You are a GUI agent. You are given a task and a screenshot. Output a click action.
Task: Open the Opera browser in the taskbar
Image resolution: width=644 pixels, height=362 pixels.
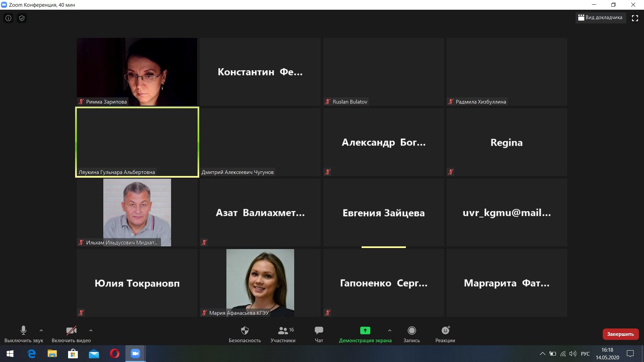coord(114,354)
